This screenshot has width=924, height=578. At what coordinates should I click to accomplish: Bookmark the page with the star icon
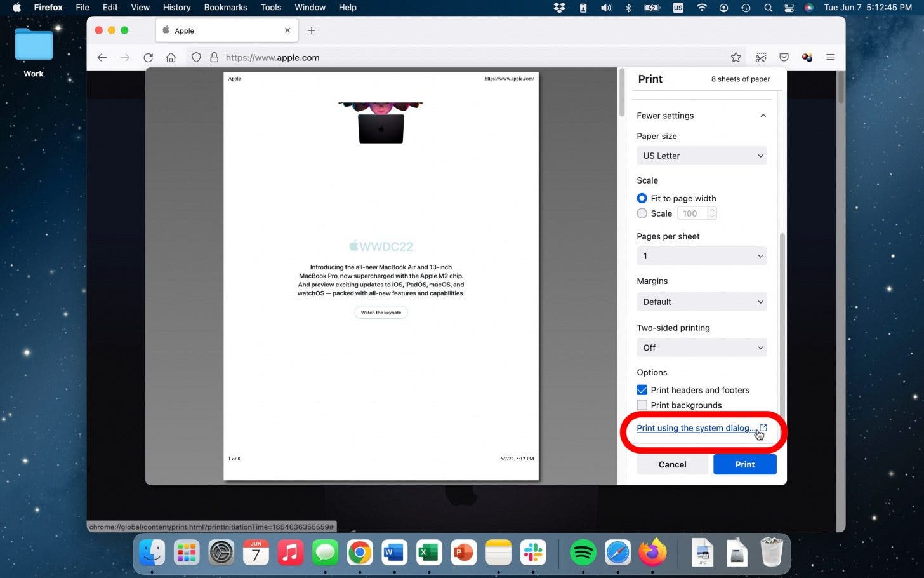coord(736,57)
